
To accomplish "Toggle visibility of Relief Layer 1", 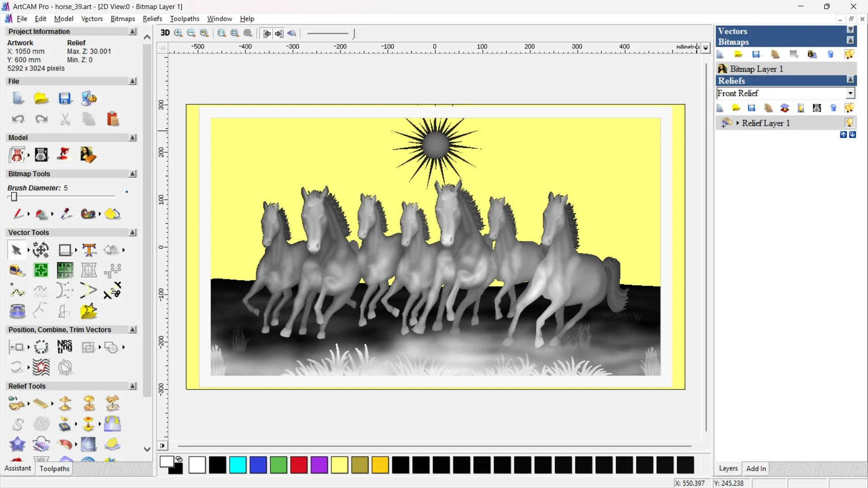I will 849,123.
